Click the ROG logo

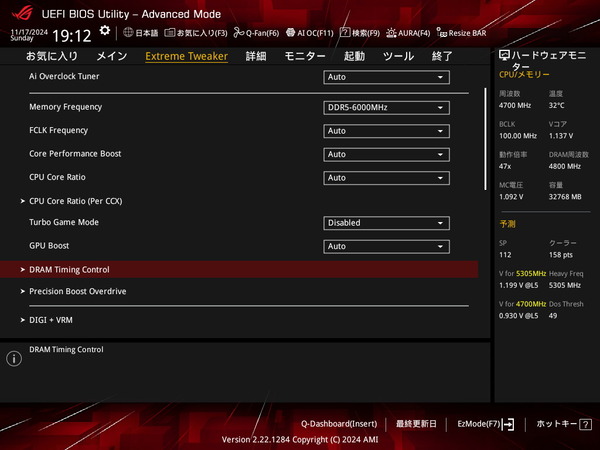22,13
